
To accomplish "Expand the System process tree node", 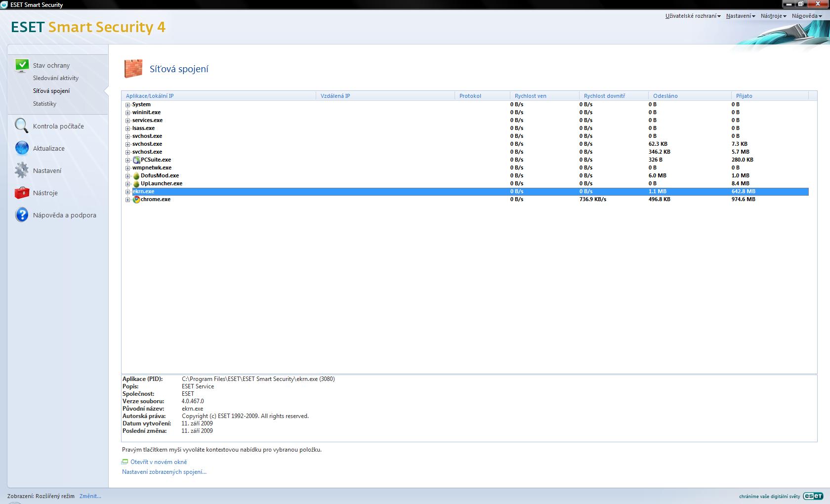I will coord(127,105).
